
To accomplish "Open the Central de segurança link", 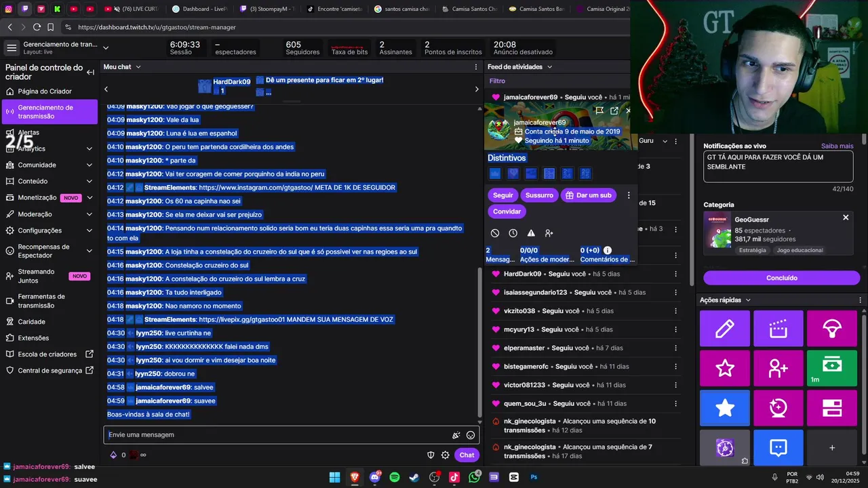I will [49, 371].
